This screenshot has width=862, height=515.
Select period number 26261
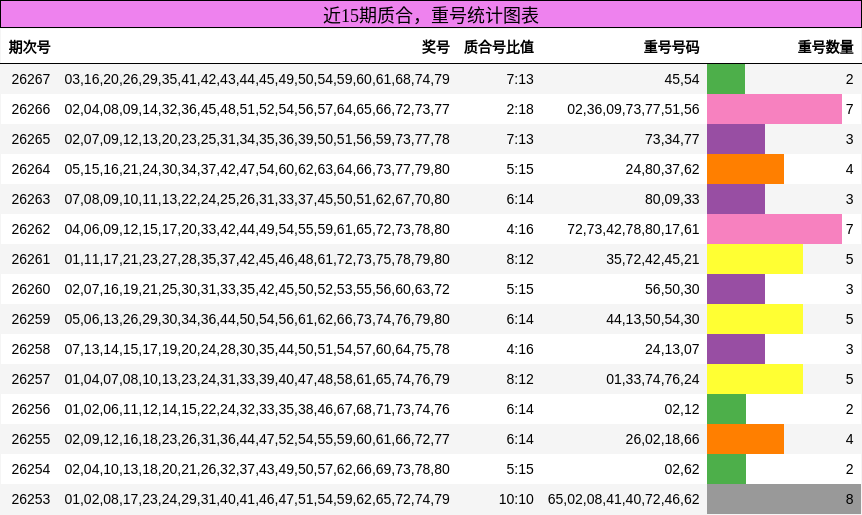pyautogui.click(x=31, y=259)
